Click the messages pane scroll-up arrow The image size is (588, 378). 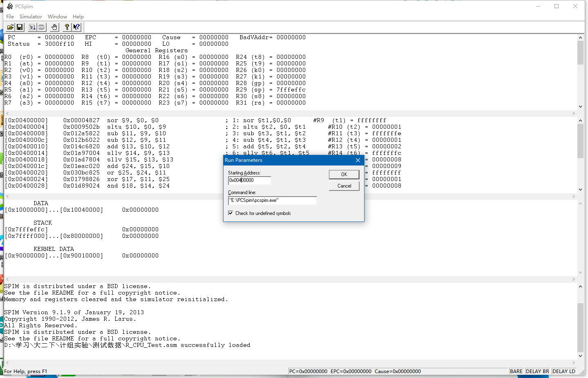pyautogui.click(x=580, y=286)
